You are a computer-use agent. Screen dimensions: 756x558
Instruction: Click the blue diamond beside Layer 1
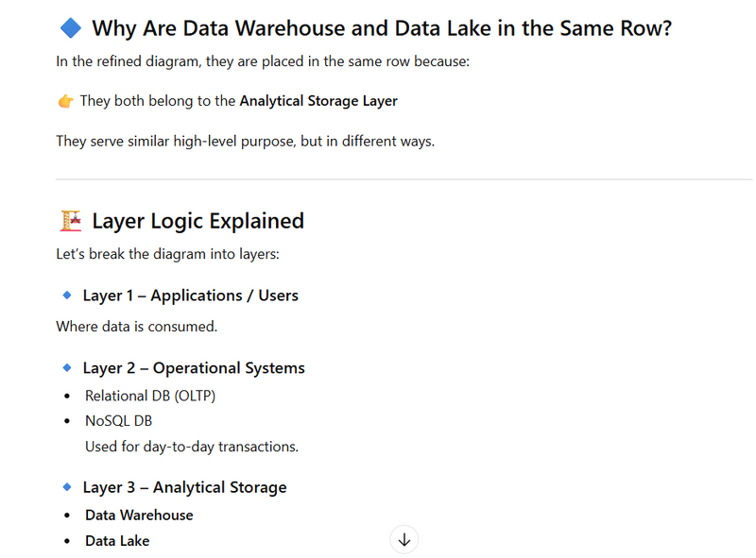(67, 296)
